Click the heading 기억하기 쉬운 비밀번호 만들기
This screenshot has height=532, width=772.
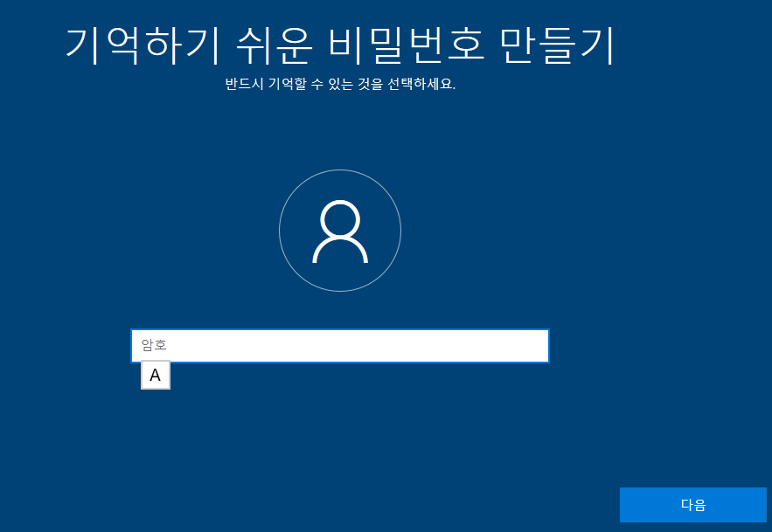click(x=340, y=45)
